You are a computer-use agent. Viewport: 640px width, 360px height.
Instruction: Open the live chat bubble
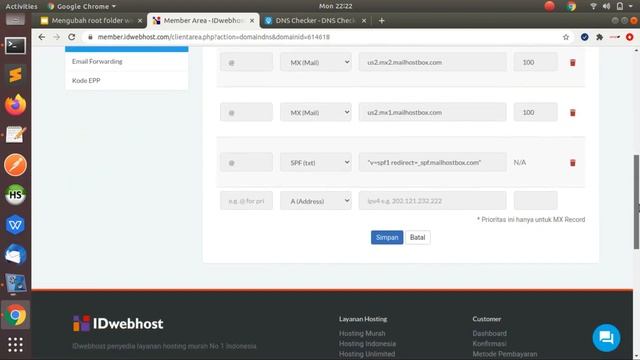point(606,338)
